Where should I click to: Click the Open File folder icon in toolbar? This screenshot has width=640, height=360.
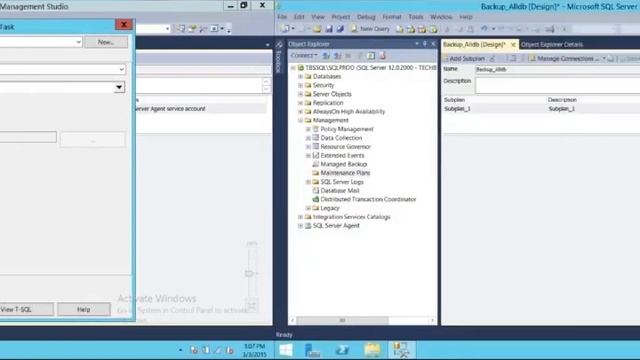pos(317,29)
